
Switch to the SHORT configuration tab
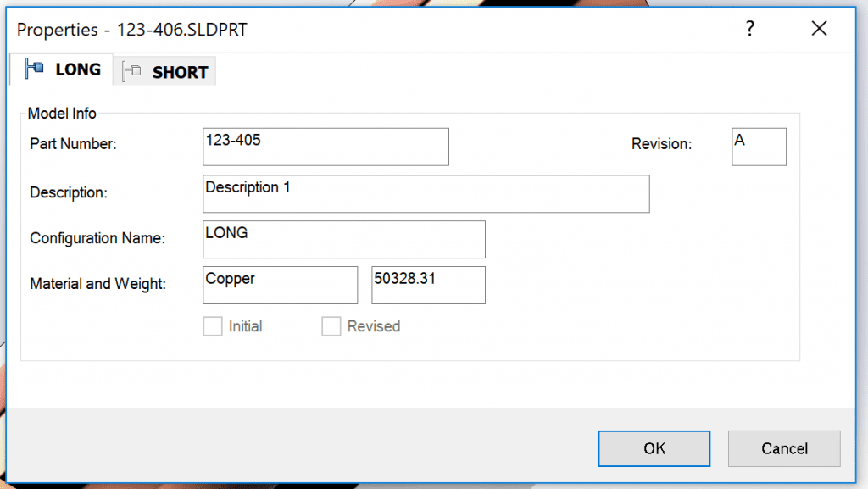click(x=164, y=71)
